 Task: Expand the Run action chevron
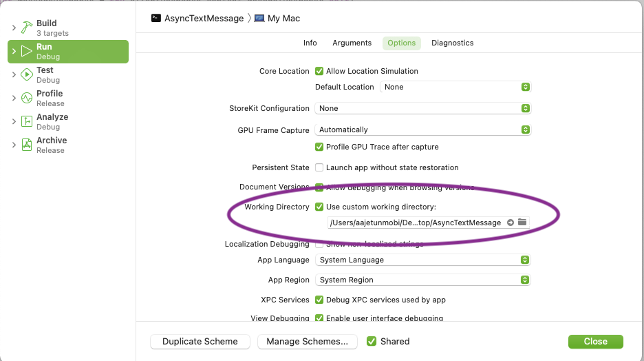point(14,51)
